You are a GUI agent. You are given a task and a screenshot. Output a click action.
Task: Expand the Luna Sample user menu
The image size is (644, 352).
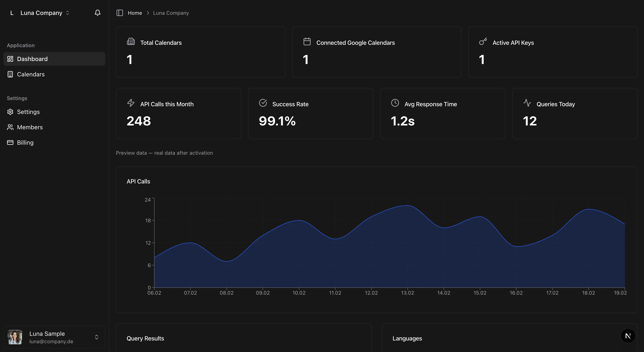(47, 337)
